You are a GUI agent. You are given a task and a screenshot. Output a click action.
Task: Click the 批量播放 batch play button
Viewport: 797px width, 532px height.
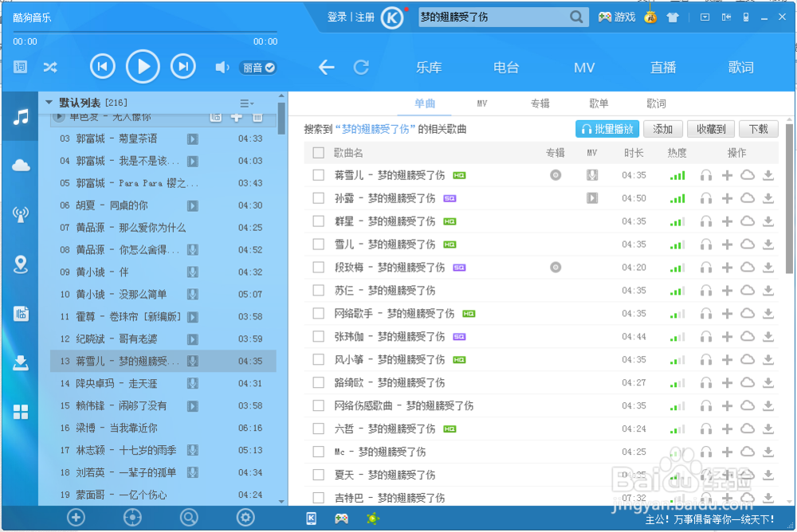point(607,128)
